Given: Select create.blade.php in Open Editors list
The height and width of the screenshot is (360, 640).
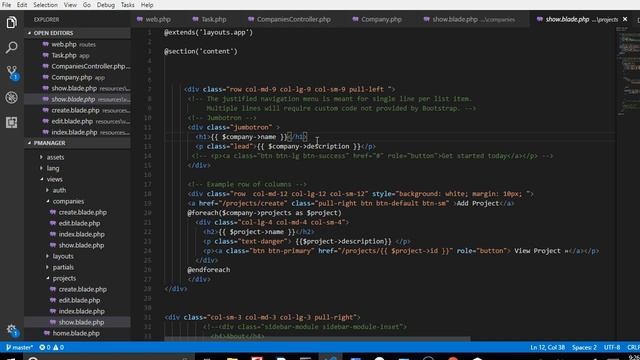Looking at the screenshot, I should [77, 110].
